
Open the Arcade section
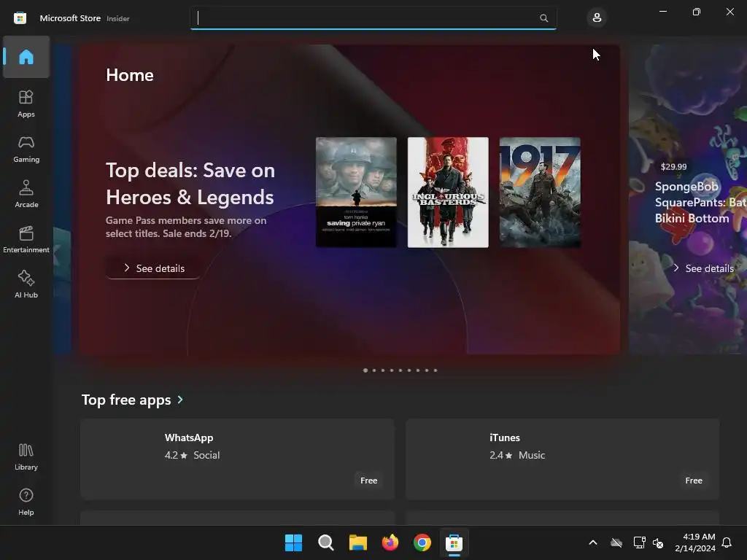tap(26, 194)
